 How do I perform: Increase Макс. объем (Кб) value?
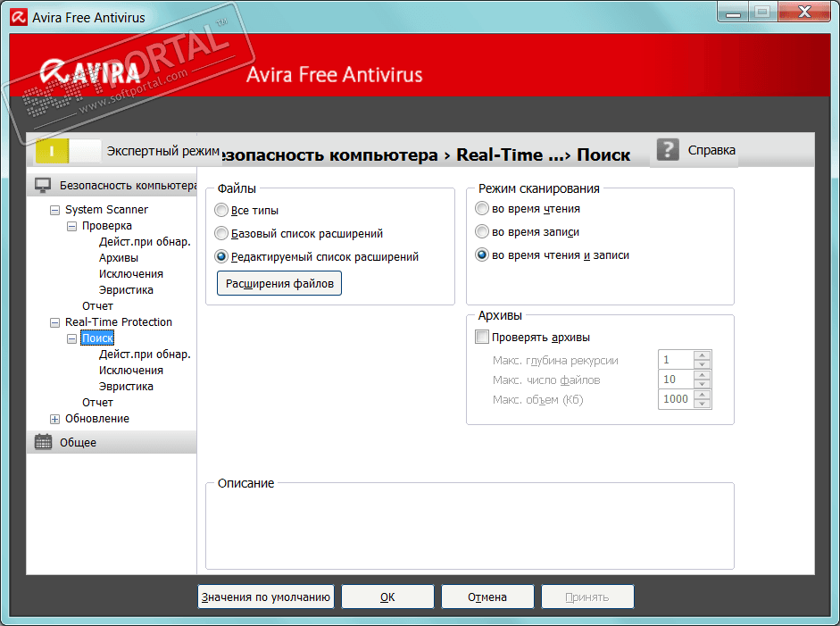[x=702, y=395]
